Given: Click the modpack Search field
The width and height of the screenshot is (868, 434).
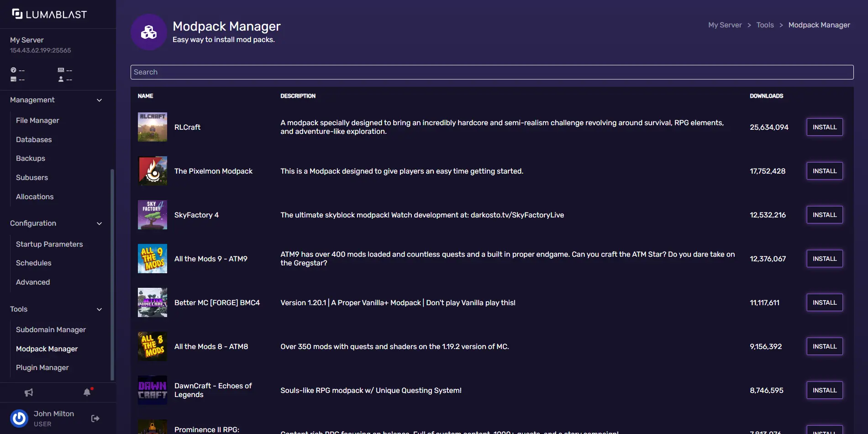Looking at the screenshot, I should click(492, 72).
